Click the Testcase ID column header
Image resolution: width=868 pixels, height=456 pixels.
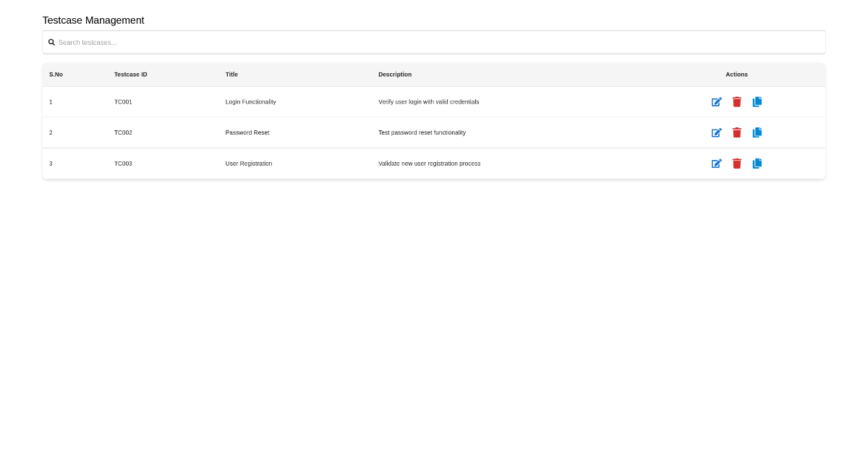[131, 75]
